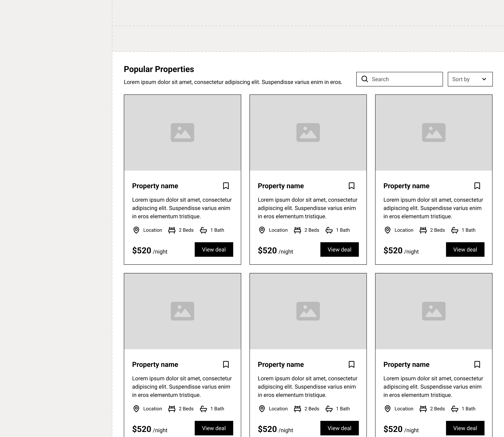Click the $520 price in bottom-left card

pos(142,429)
